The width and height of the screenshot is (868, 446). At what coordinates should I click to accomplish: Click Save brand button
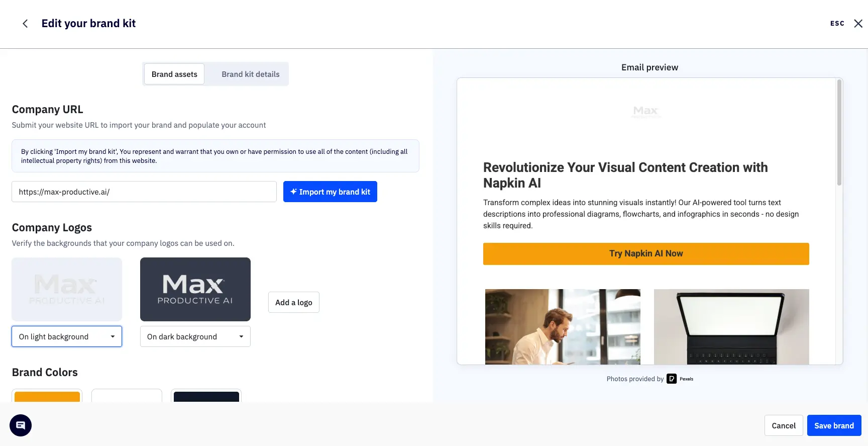point(834,425)
